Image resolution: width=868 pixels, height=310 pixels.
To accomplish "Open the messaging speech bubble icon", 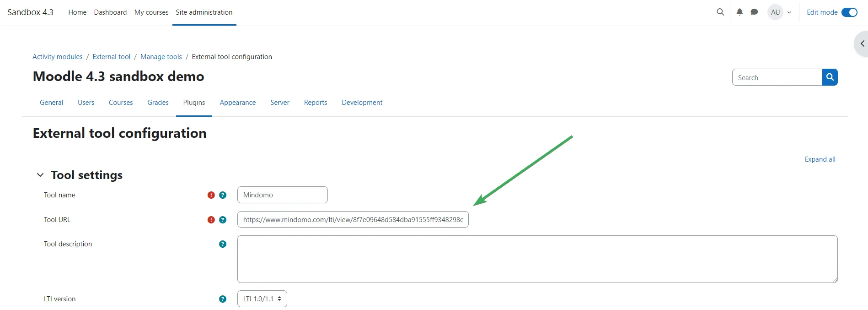I will click(x=754, y=12).
